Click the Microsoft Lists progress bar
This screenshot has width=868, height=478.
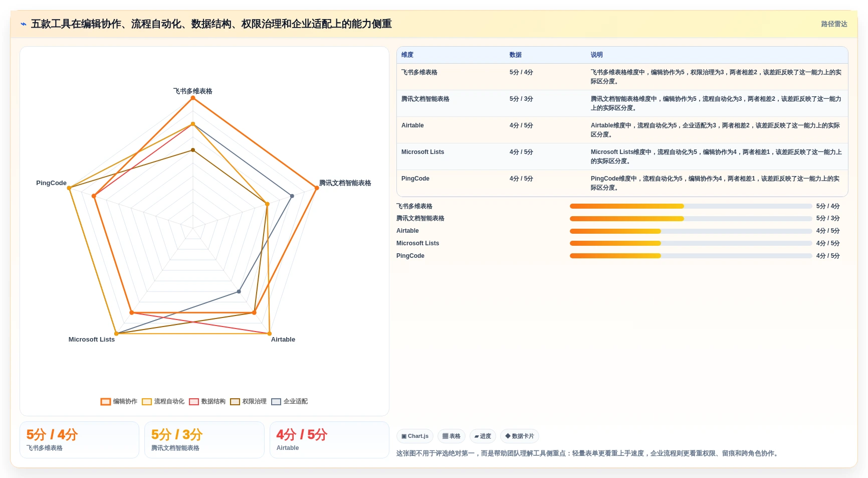click(x=691, y=243)
